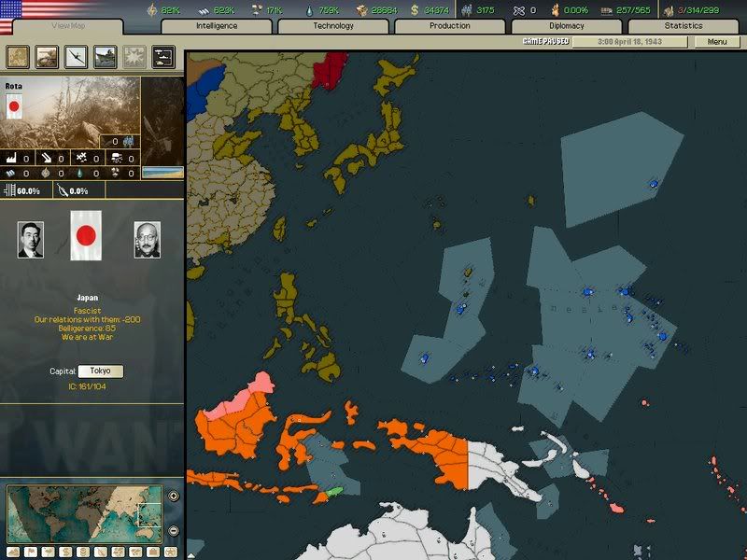Open the production queue list icon
747x560 pixels.
coord(163,57)
